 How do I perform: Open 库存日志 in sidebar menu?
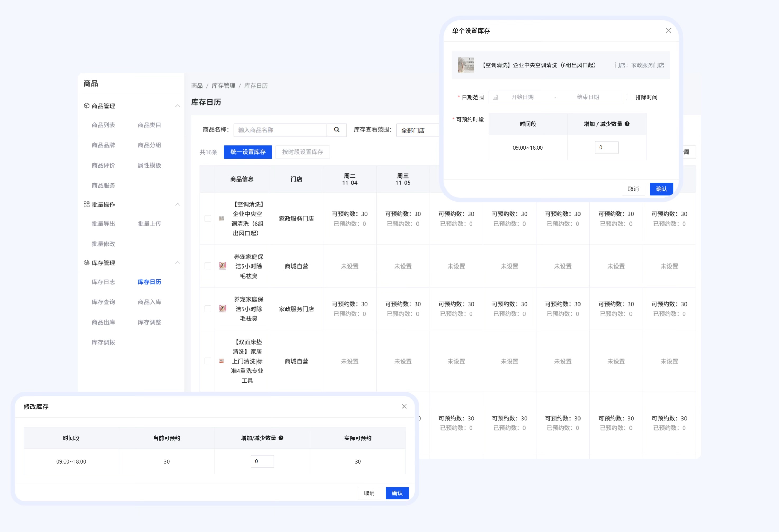(103, 282)
